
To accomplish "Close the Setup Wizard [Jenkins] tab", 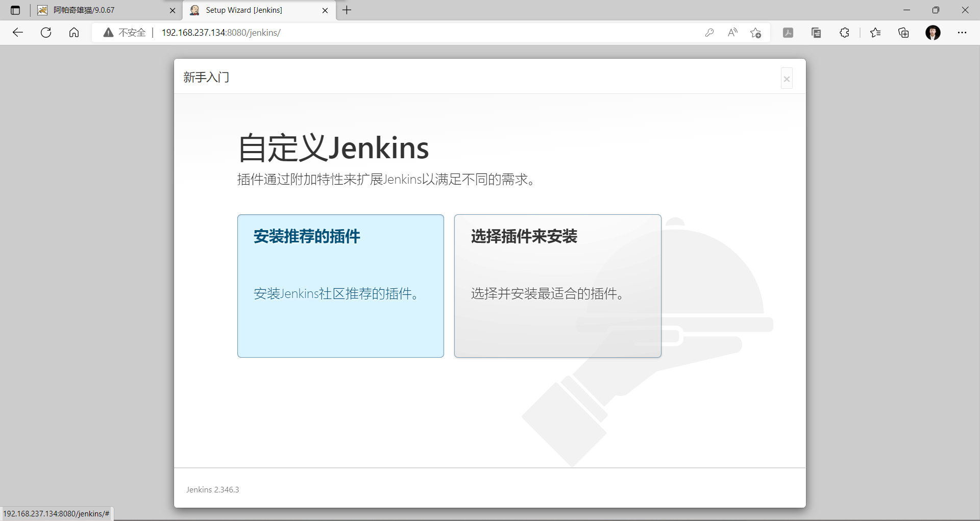I will pos(325,10).
